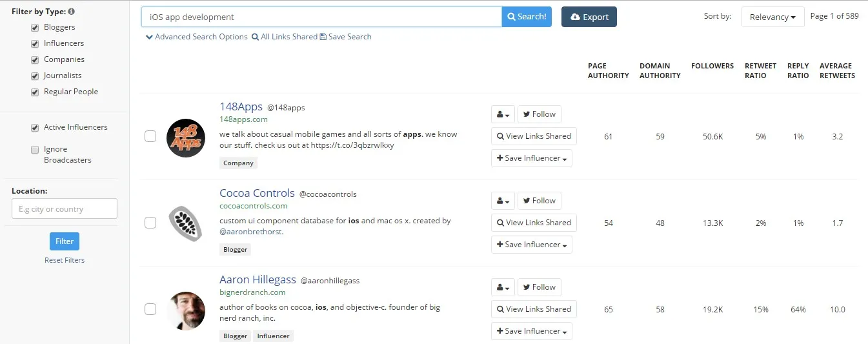Sort by Followers column header

[x=712, y=66]
